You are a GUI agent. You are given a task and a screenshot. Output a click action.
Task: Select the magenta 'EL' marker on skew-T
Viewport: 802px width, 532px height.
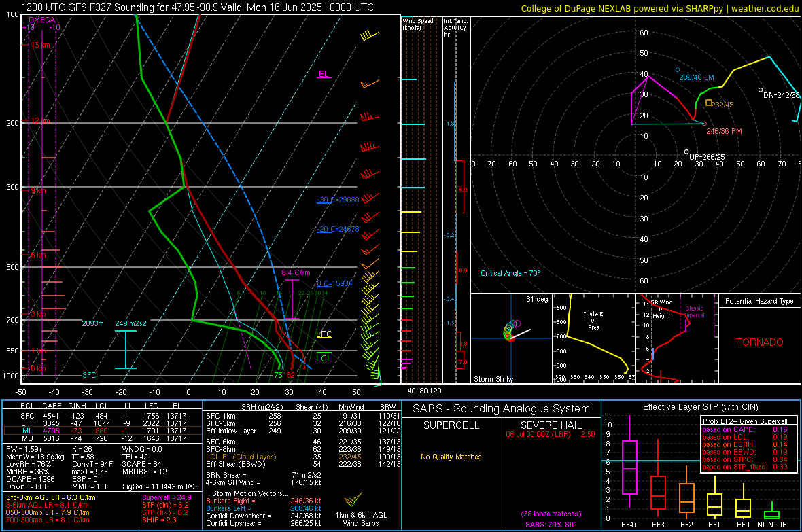point(324,73)
